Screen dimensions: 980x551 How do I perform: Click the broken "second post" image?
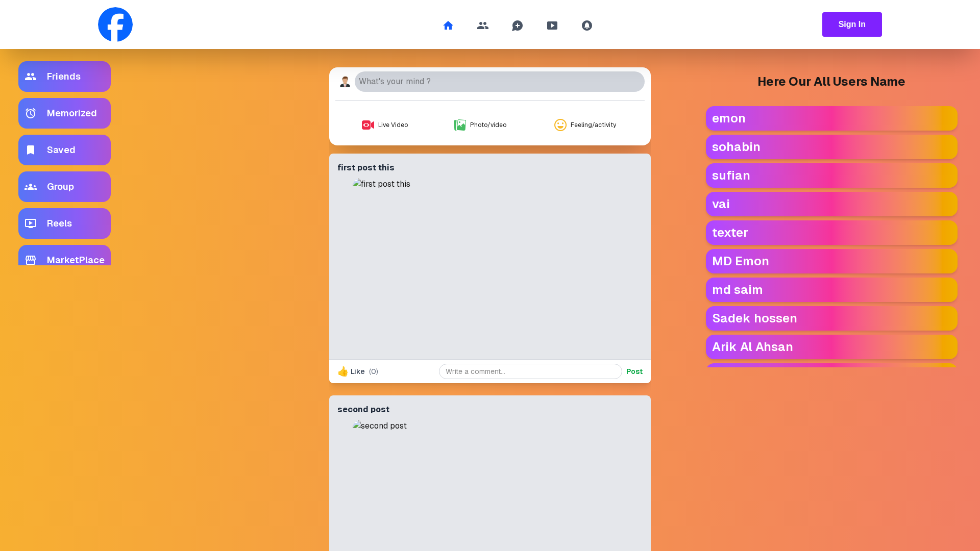(x=380, y=426)
